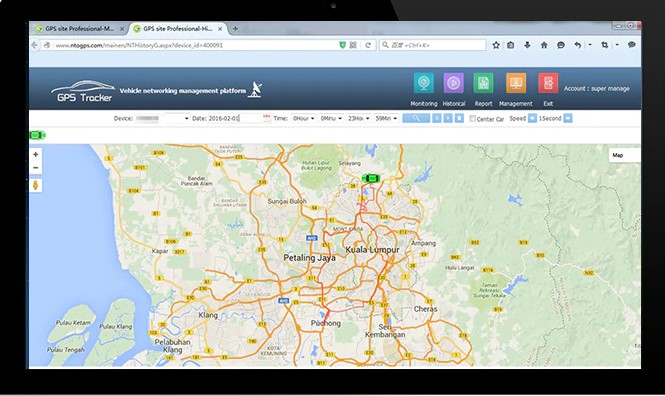Enable the Center Car checkbox
665x396 pixels.
point(472,119)
